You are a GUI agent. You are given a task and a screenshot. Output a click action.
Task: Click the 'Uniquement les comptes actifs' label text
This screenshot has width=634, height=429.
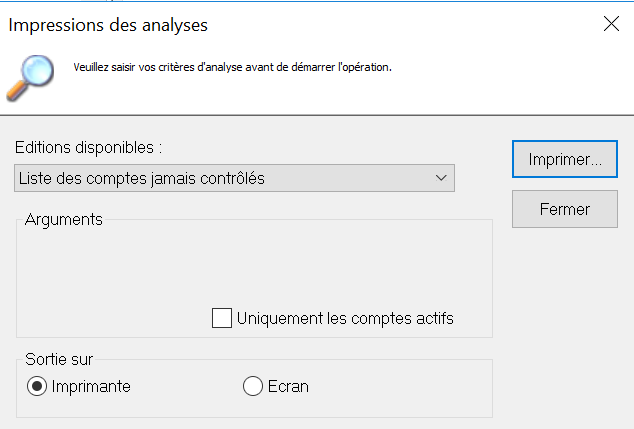[345, 319]
